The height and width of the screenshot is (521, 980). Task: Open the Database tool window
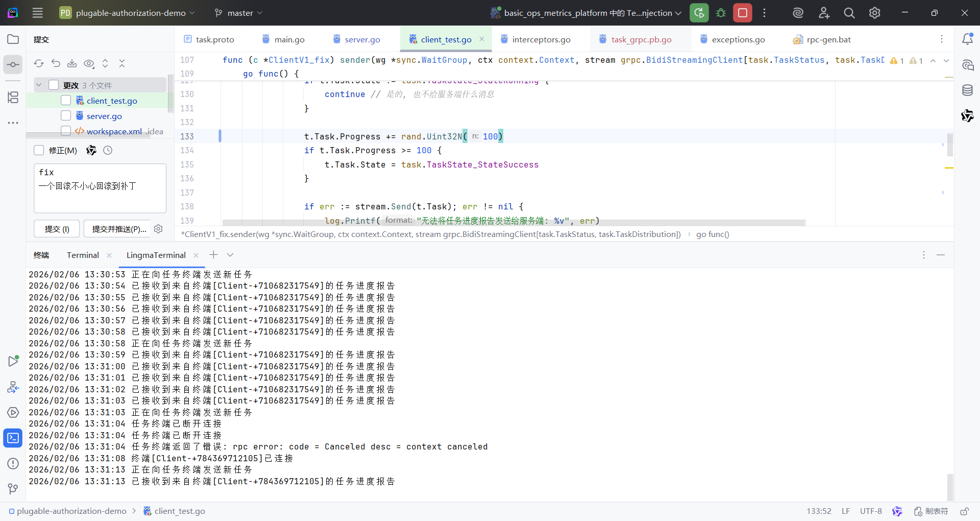click(x=967, y=90)
